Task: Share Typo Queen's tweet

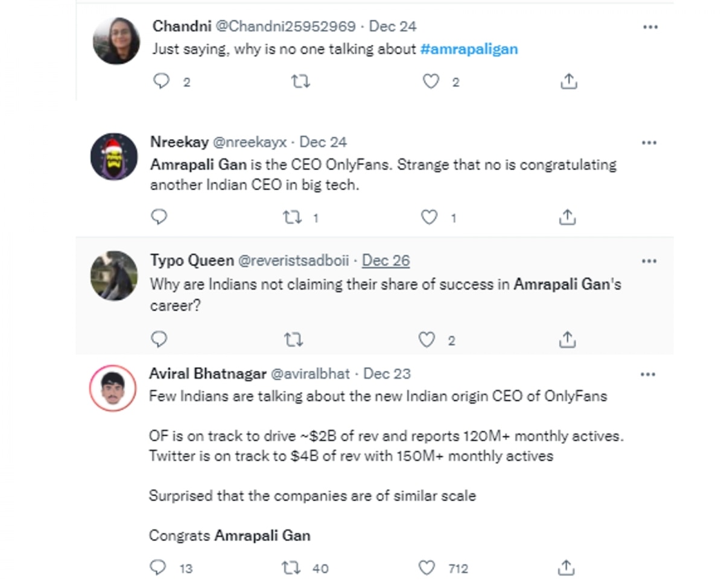Action: point(567,340)
